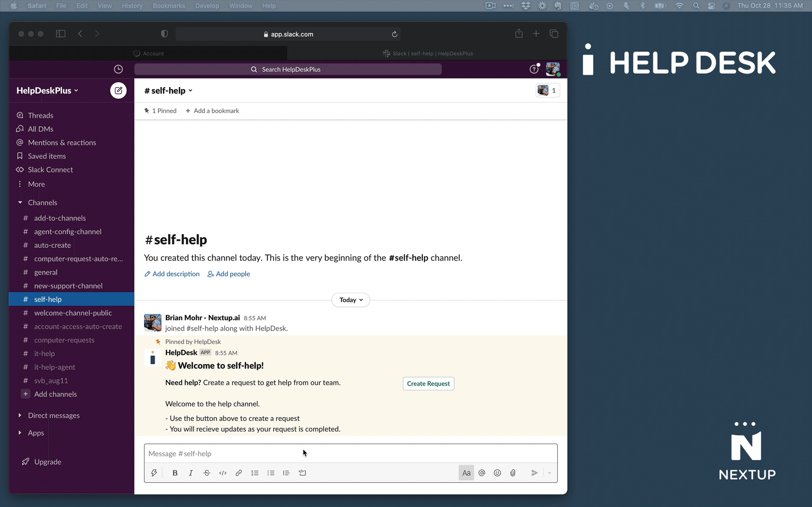Open the Safari File menu

tap(61, 6)
